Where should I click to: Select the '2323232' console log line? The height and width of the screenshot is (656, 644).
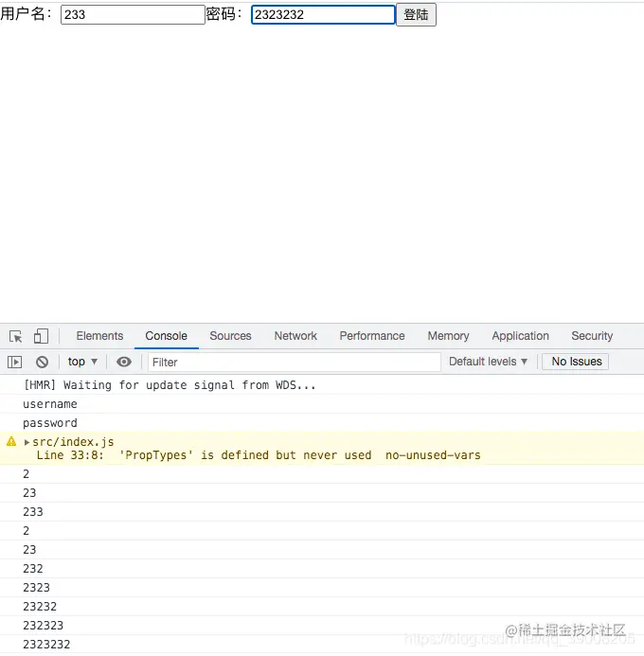[322, 645]
